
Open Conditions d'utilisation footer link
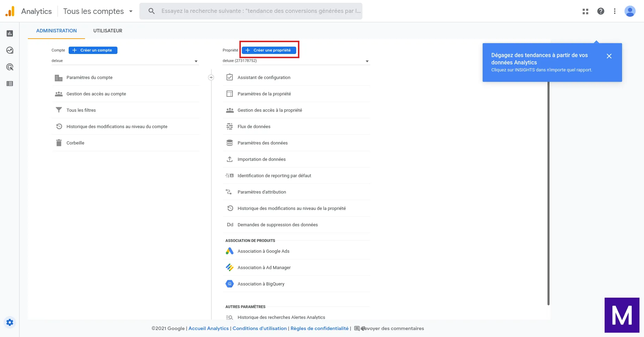pos(260,328)
